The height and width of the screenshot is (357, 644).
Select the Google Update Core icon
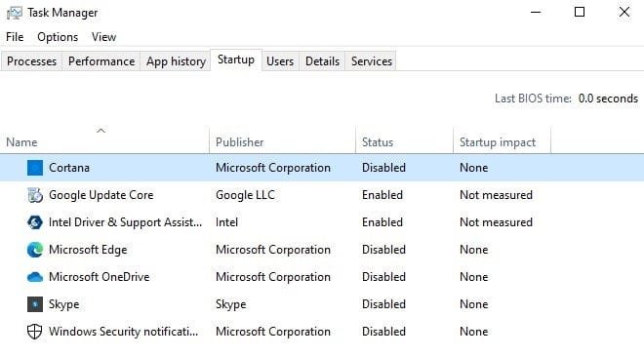(x=35, y=195)
